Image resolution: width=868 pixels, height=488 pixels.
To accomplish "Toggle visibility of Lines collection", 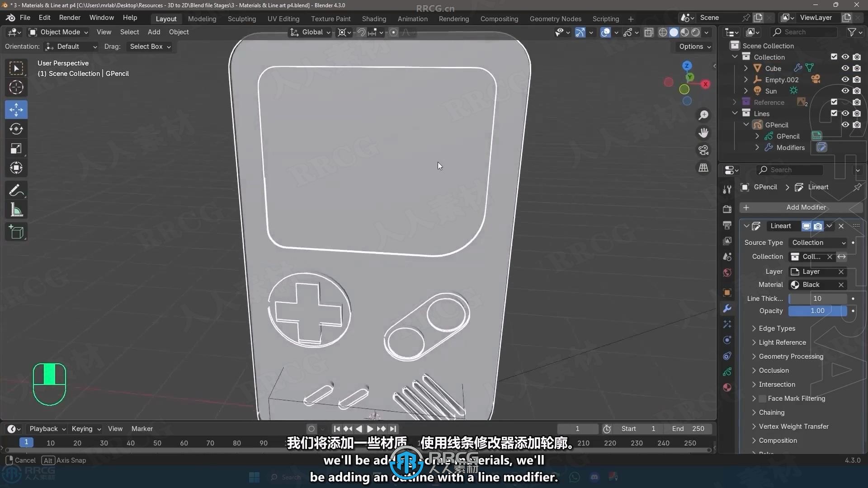I will pos(845,113).
